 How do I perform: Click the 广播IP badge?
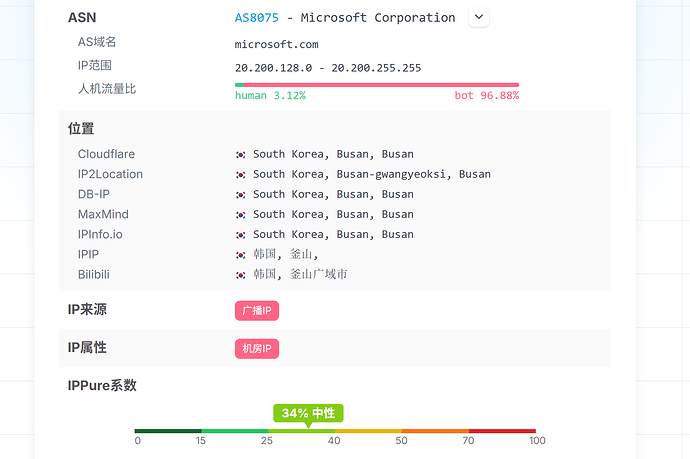coord(257,311)
